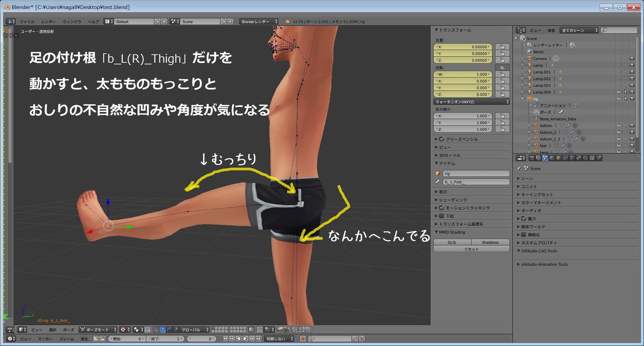
Task: Copy the current pose to buffer
Action: [x=295, y=330]
